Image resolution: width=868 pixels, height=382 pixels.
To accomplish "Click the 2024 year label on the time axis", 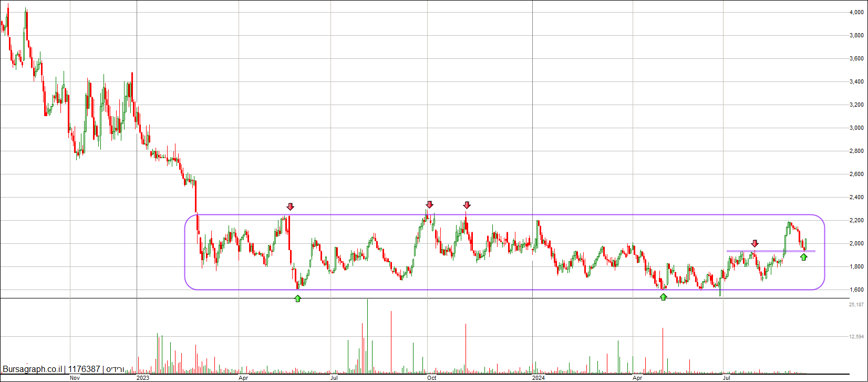I will [539, 378].
